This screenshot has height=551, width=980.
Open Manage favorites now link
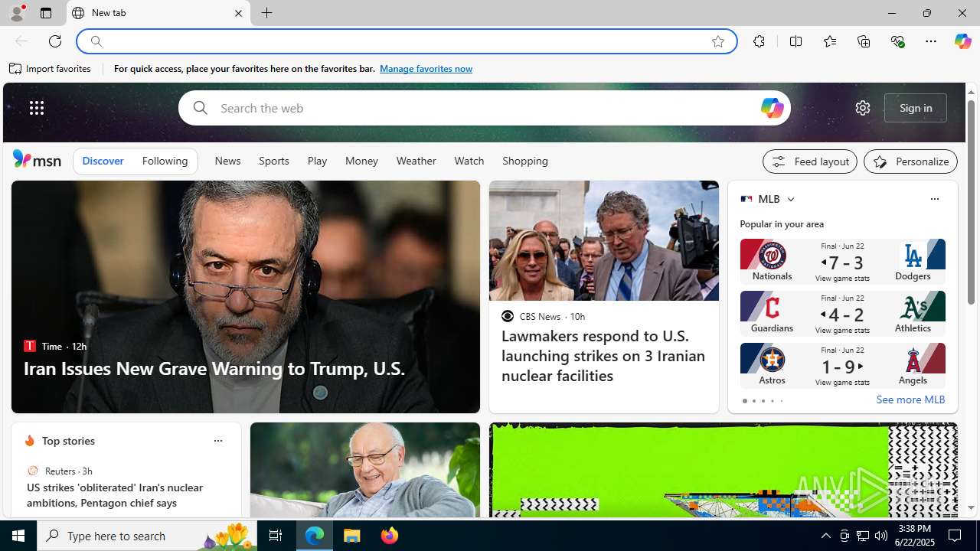[426, 68]
